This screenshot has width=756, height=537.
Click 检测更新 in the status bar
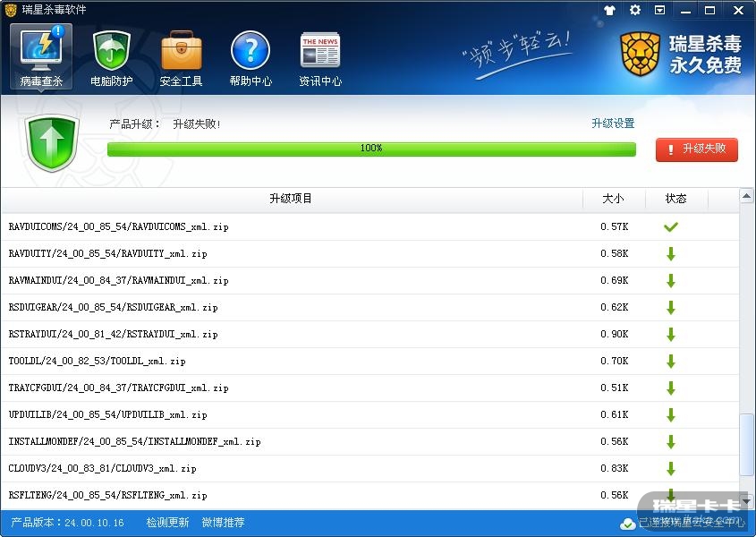(x=167, y=523)
